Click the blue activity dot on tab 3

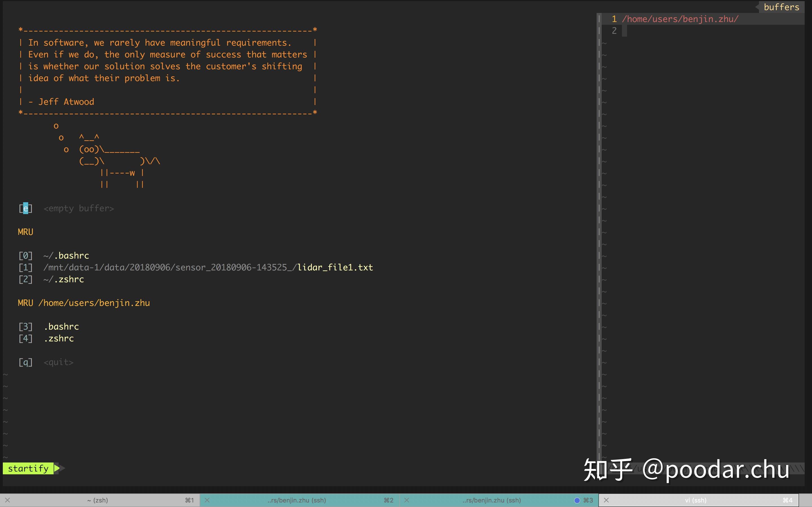coord(577,500)
